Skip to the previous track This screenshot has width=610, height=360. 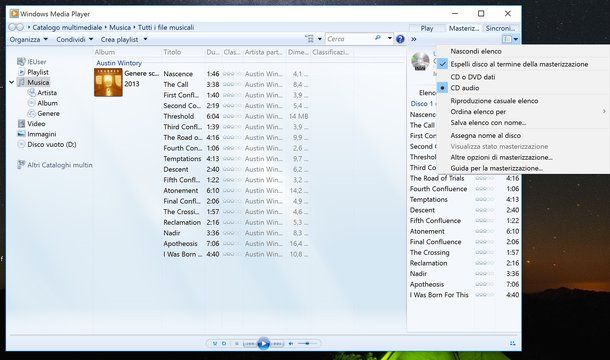click(249, 344)
